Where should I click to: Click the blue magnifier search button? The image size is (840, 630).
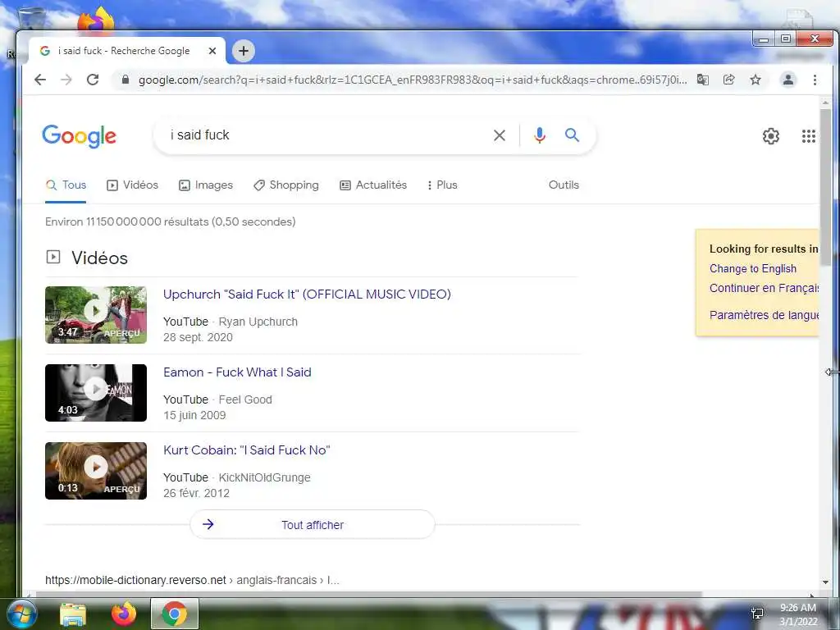point(572,135)
